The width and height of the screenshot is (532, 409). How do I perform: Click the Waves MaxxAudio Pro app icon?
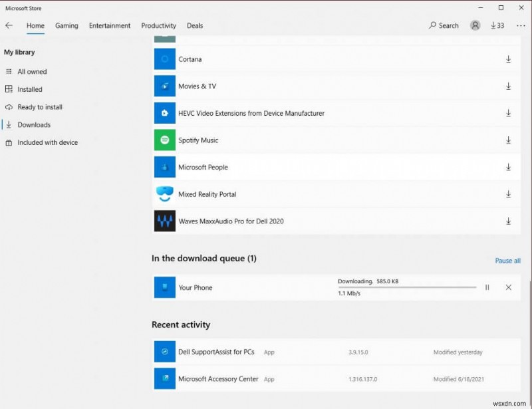pos(164,221)
